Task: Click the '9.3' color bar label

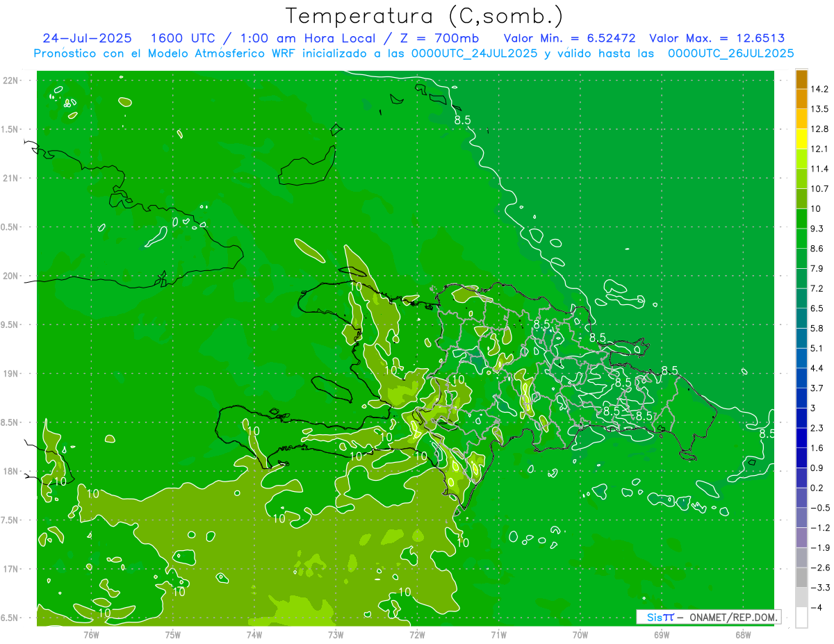Action: coord(817,229)
